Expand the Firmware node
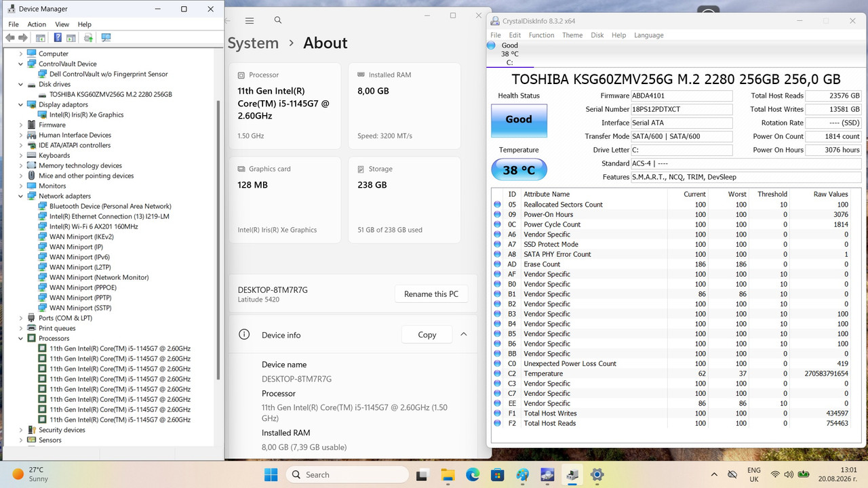This screenshot has width=868, height=488. pos(21,125)
